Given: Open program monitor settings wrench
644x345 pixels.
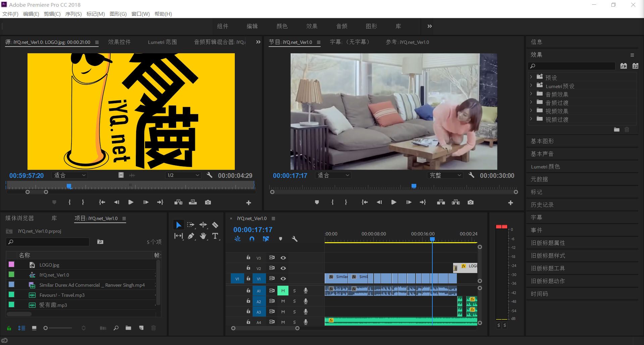Looking at the screenshot, I should 471,175.
